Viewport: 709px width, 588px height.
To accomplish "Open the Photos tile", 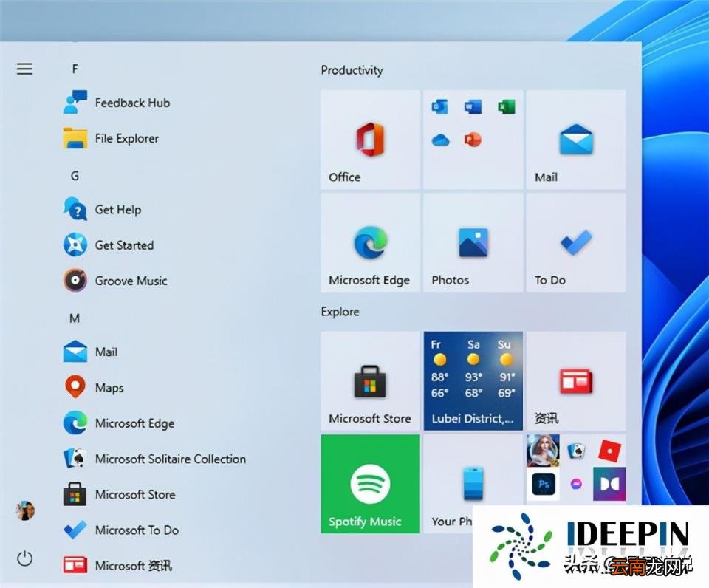I will [473, 242].
